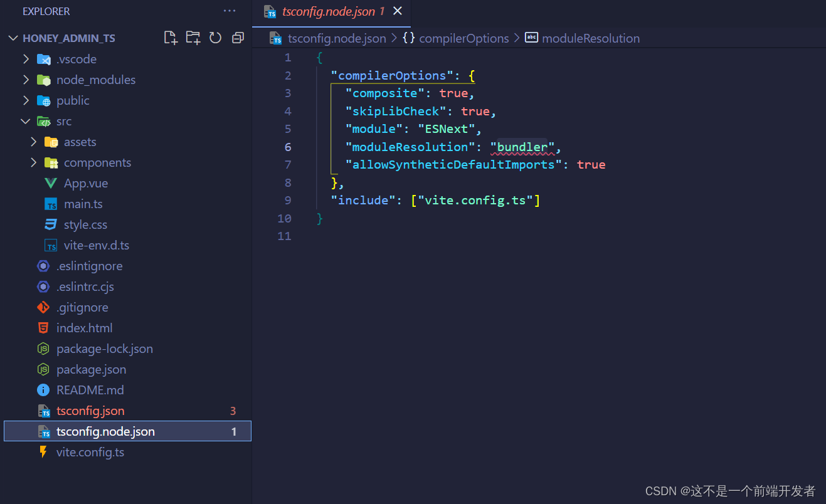The height and width of the screenshot is (504, 826).
Task: Click the Node icon beside package.json
Action: point(43,369)
